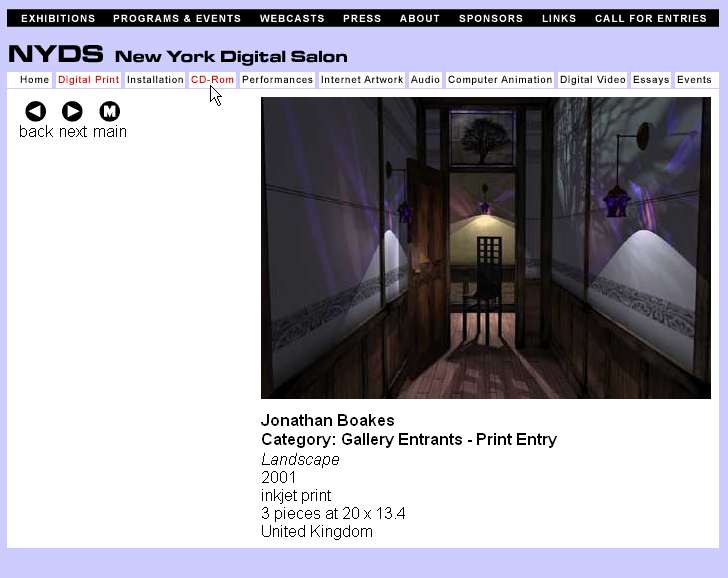The height and width of the screenshot is (578, 728).
Task: Click the next arrow icon
Action: point(72,111)
